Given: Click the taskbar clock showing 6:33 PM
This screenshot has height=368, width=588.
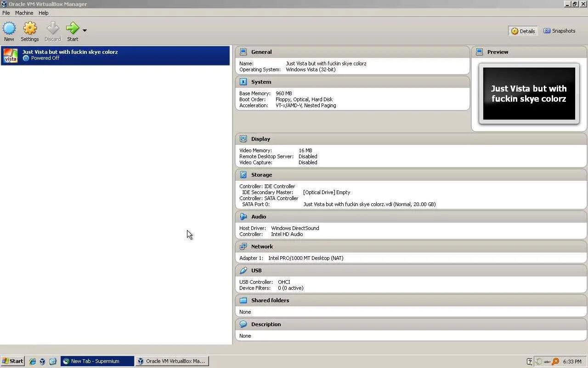Looking at the screenshot, I should click(572, 362).
